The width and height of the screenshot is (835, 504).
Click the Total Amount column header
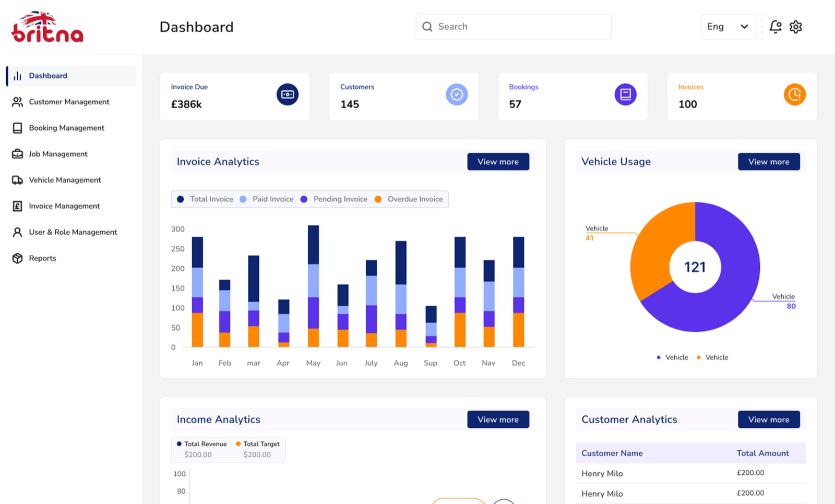[763, 453]
